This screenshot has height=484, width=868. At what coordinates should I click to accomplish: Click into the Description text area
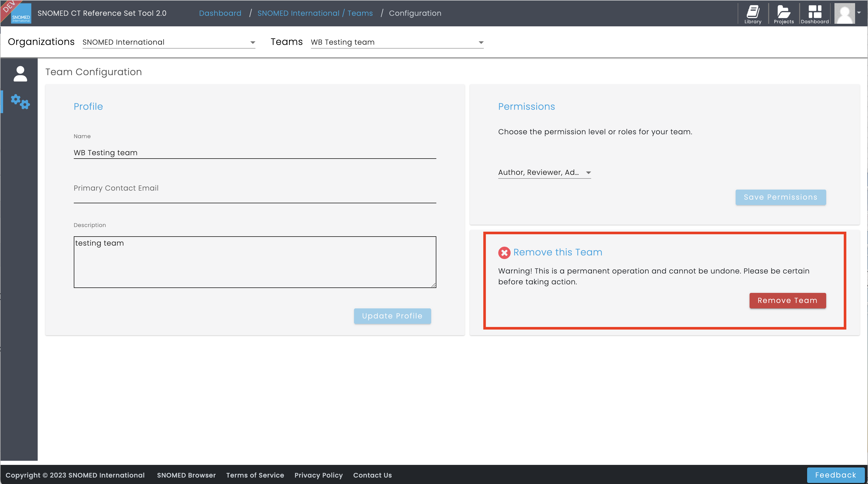pyautogui.click(x=255, y=262)
